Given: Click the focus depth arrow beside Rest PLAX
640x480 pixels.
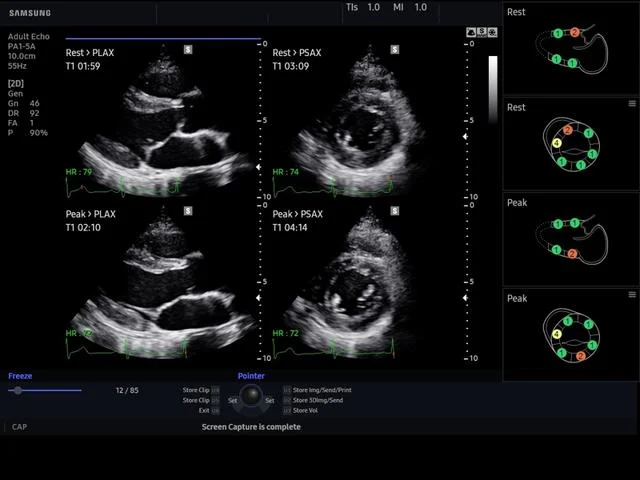Looking at the screenshot, I should click(258, 167).
